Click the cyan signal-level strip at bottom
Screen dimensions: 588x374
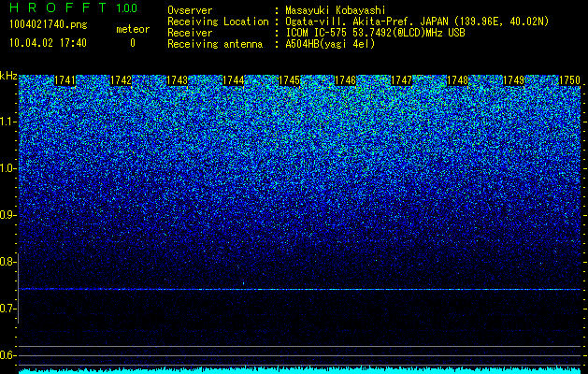300,370
